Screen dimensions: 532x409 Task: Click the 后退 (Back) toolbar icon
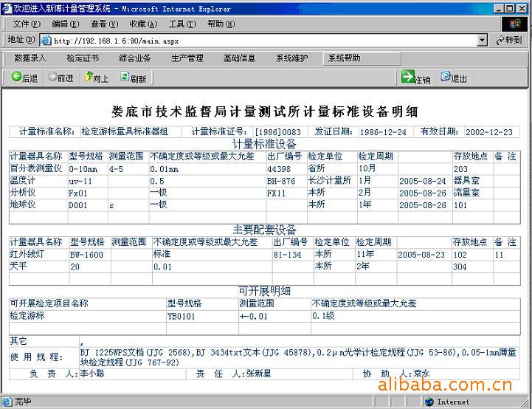16,78
